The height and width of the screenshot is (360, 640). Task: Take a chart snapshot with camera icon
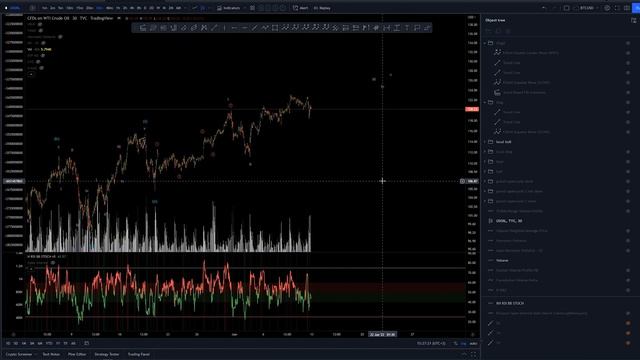click(x=627, y=8)
